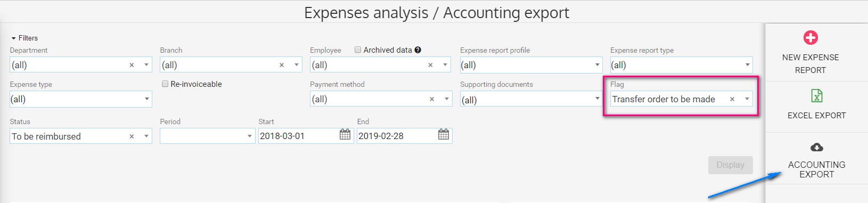Image resolution: width=868 pixels, height=203 pixels.
Task: Toggle the Archived data checkbox
Action: tap(358, 50)
